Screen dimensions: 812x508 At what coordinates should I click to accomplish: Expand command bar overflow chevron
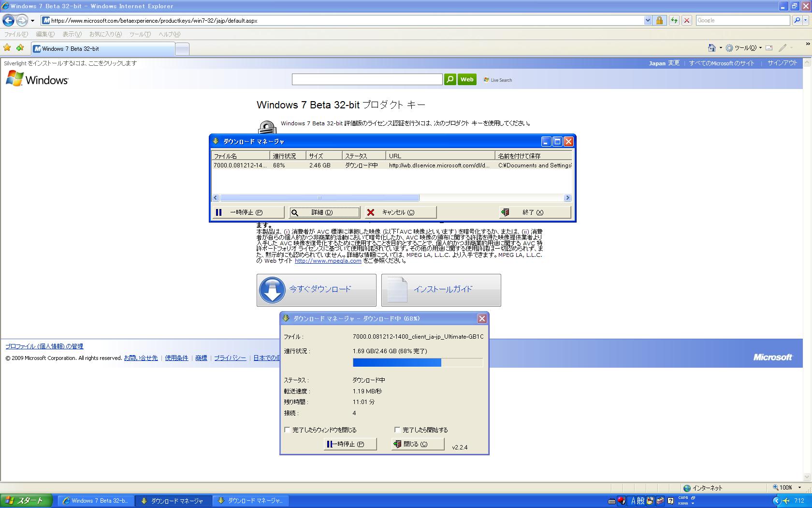tap(808, 44)
